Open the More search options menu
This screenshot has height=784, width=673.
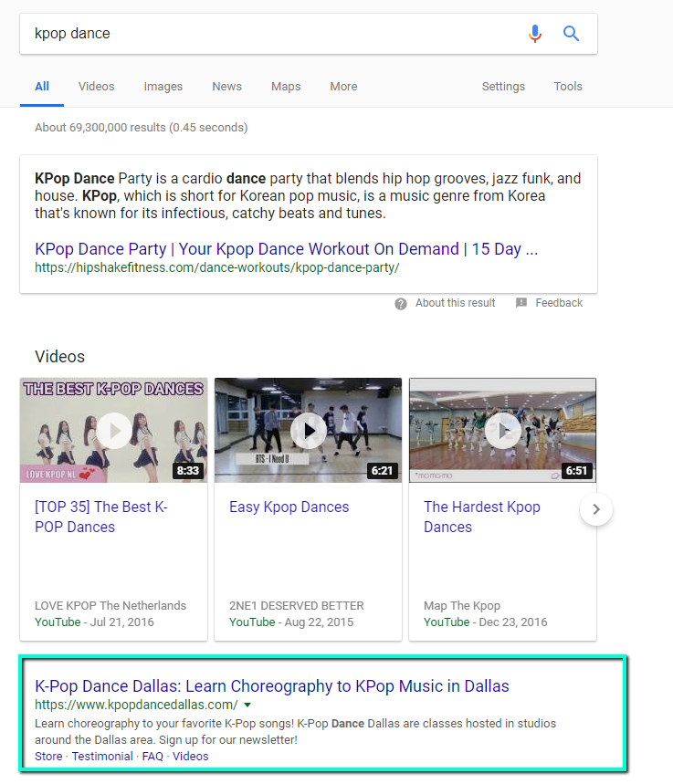point(343,87)
